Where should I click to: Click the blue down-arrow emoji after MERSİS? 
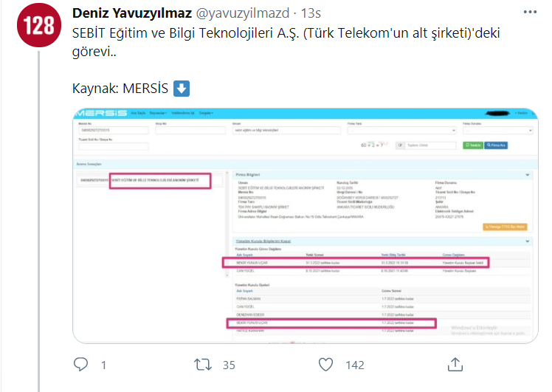click(182, 89)
